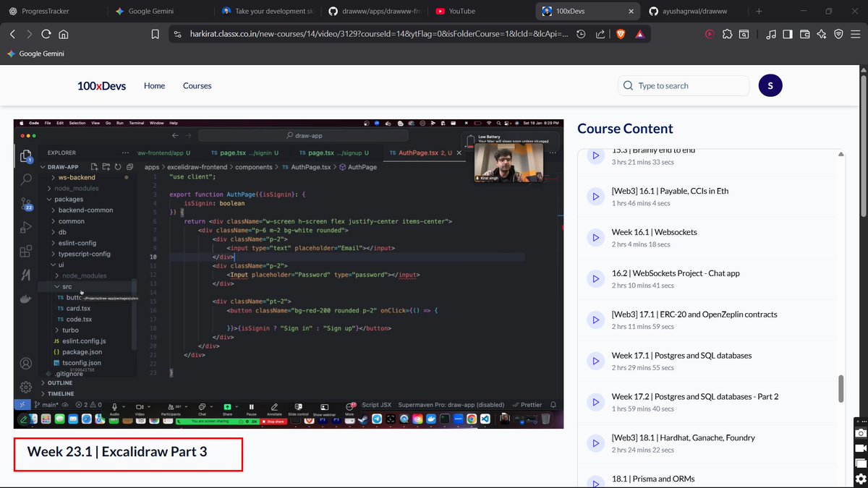Click the red circular extension icon in toolbar

tap(710, 34)
